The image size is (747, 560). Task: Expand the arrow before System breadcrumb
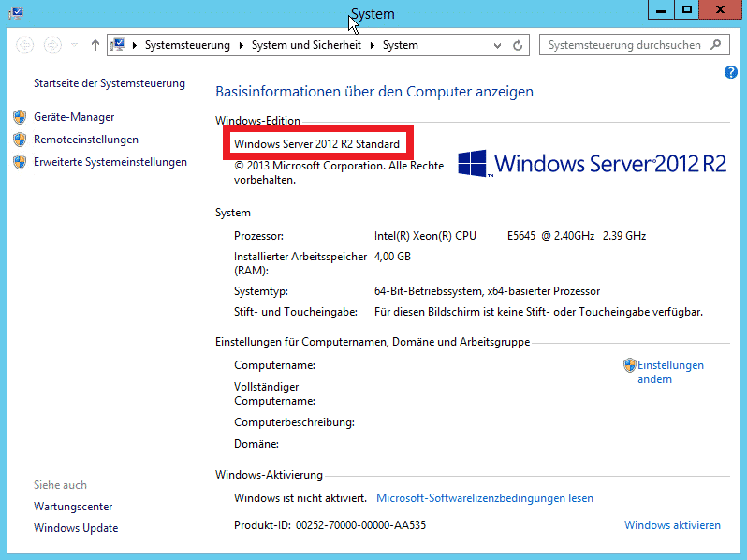tap(372, 45)
